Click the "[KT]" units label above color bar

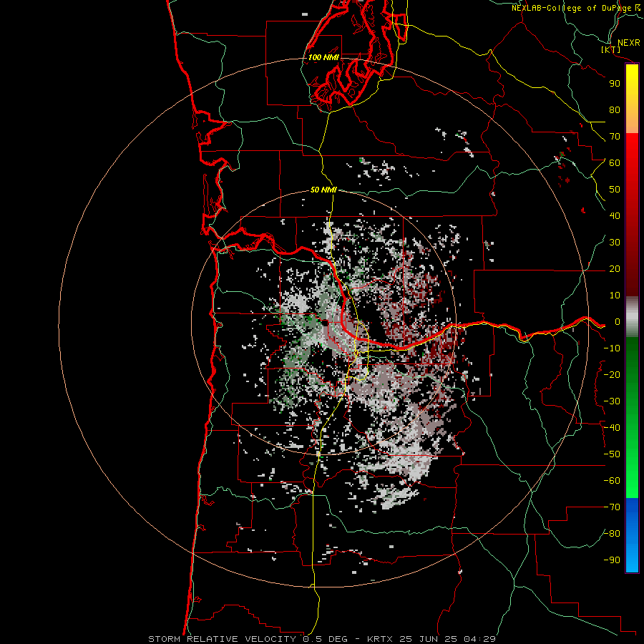[x=611, y=49]
